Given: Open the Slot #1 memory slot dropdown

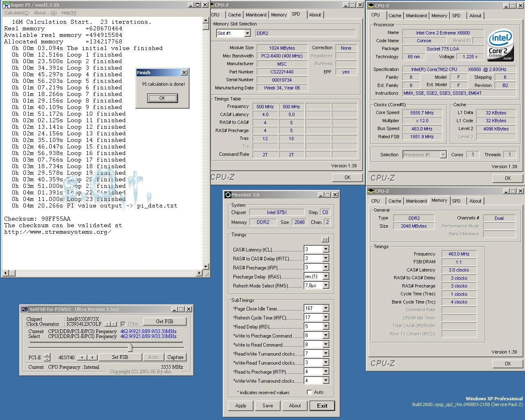Looking at the screenshot, I should click(247, 33).
